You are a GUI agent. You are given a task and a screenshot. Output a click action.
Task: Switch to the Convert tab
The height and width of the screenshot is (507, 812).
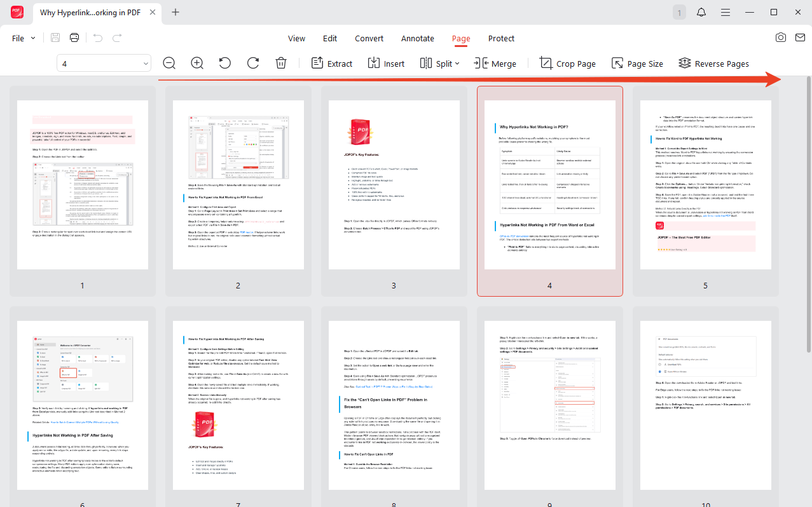369,39
